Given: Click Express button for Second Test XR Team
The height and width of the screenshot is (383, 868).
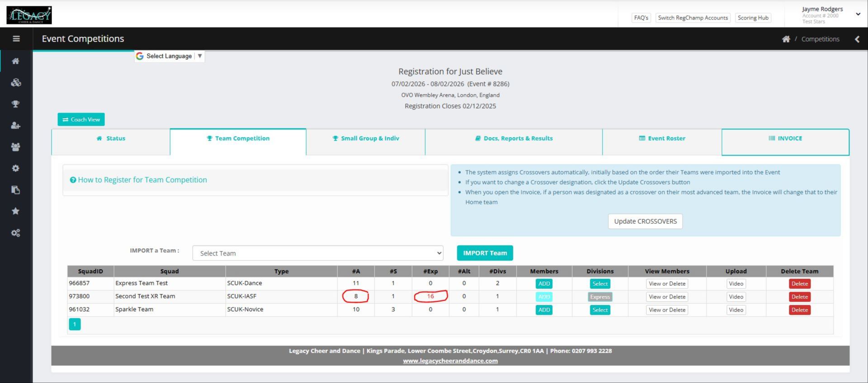Looking at the screenshot, I should tap(600, 297).
